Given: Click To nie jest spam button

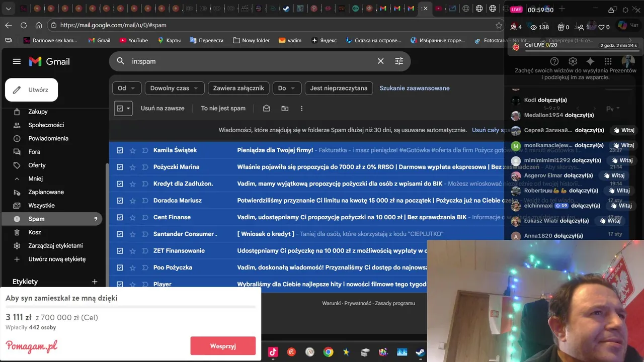Looking at the screenshot, I should tap(223, 108).
